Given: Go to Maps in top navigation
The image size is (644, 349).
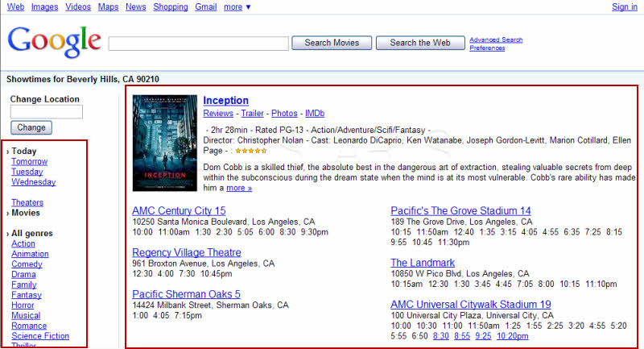Looking at the screenshot, I should [108, 7].
